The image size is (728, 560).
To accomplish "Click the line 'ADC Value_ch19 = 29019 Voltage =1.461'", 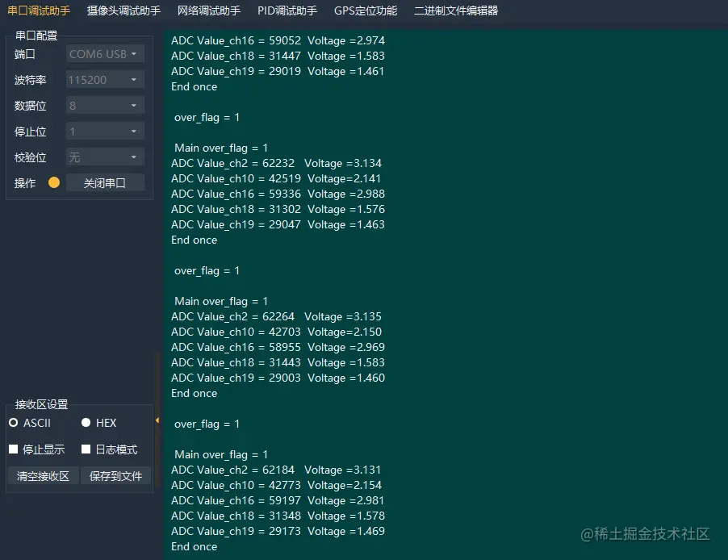I will click(x=278, y=72).
